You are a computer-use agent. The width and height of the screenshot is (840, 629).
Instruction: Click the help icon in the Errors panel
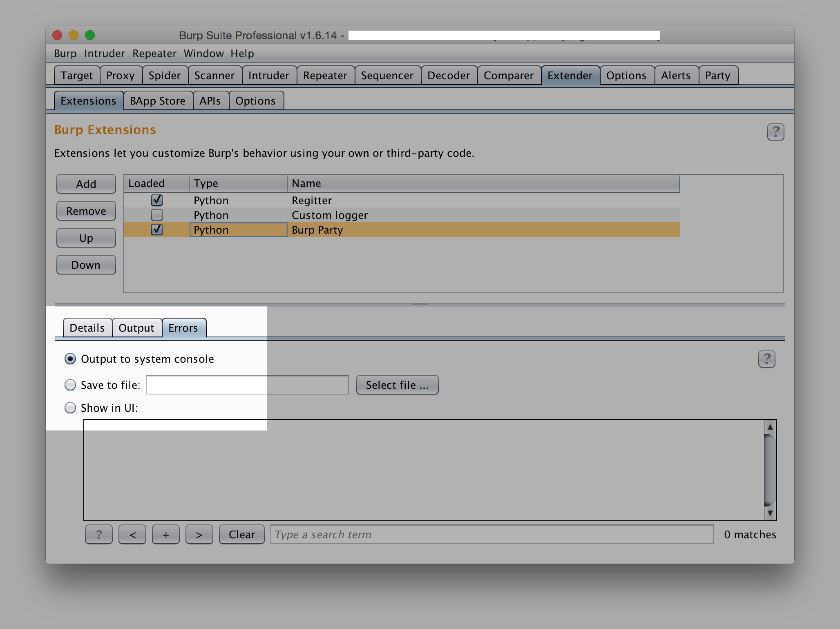tap(766, 359)
